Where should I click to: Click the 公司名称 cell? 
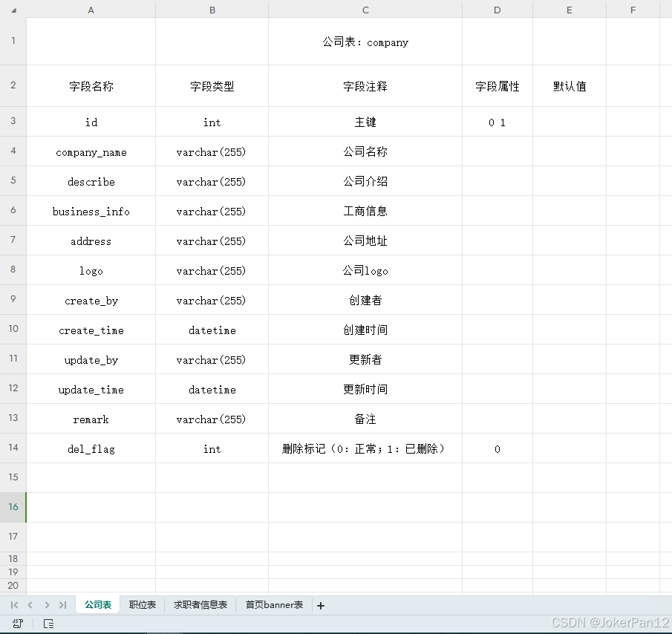(365, 151)
